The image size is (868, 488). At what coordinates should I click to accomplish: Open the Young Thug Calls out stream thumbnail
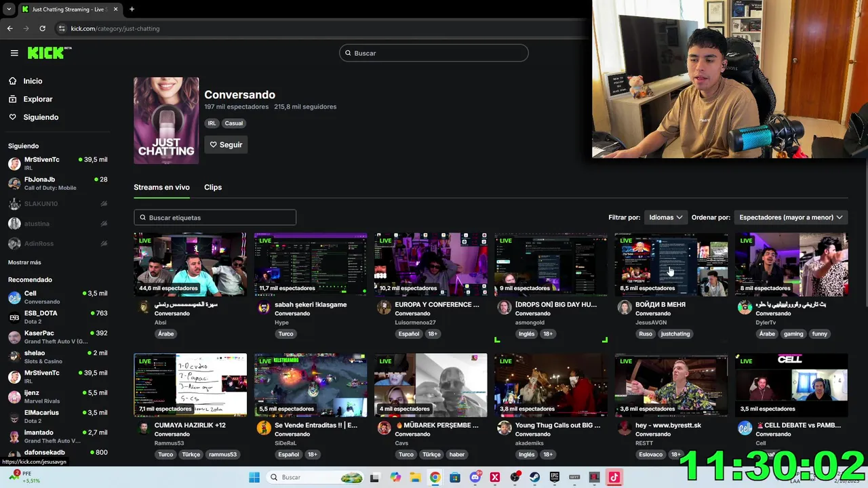click(x=551, y=385)
